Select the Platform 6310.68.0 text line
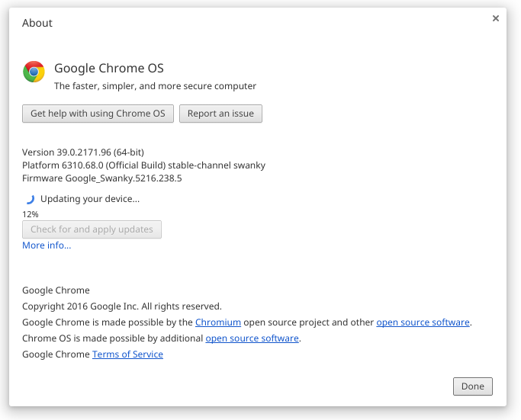The image size is (521, 420). 144,165
